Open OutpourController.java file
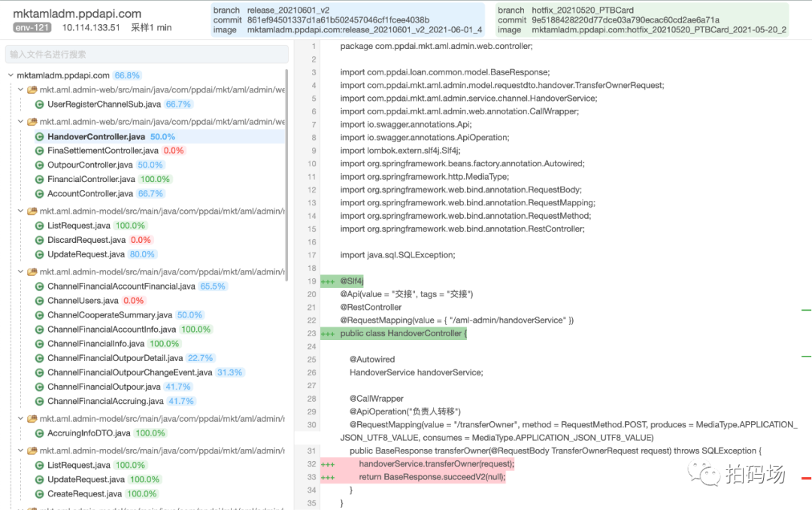812x510 pixels. pos(90,165)
